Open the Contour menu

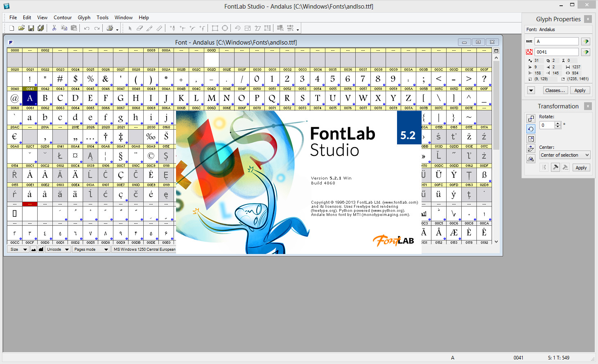click(63, 18)
